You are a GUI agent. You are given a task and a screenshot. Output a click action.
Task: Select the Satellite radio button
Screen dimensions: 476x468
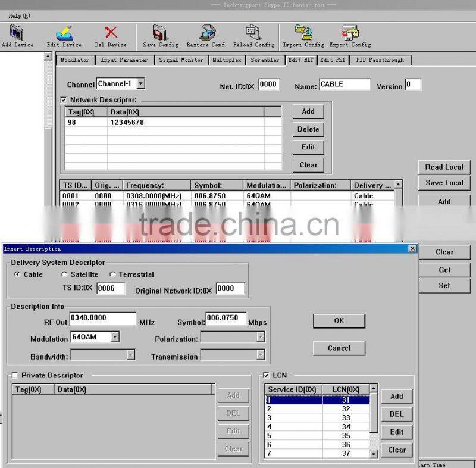(x=64, y=274)
